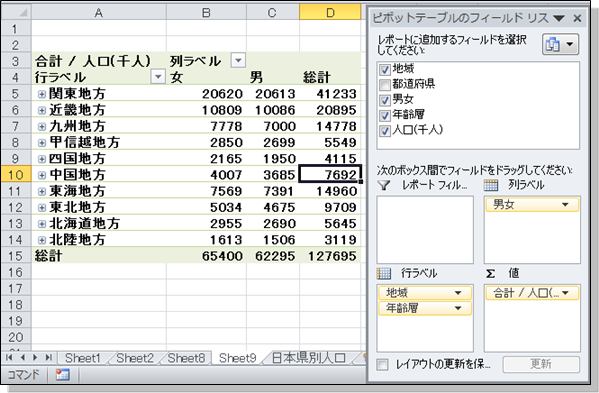Select column B header
The image size is (599, 393).
coord(206,13)
